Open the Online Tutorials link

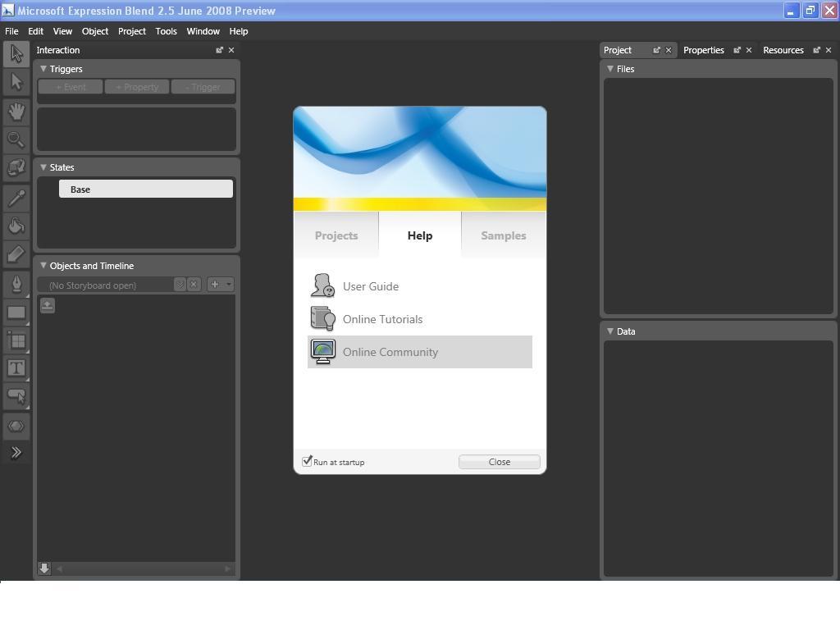click(x=382, y=319)
